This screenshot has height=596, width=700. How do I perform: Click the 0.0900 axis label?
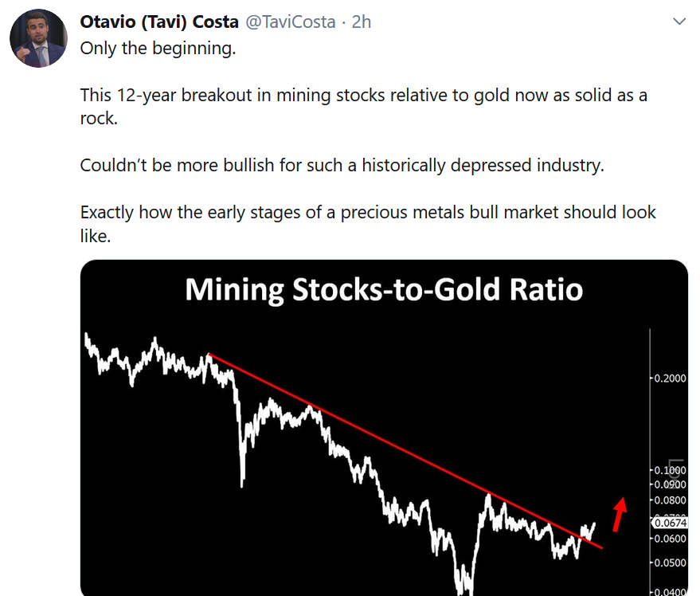[669, 484]
